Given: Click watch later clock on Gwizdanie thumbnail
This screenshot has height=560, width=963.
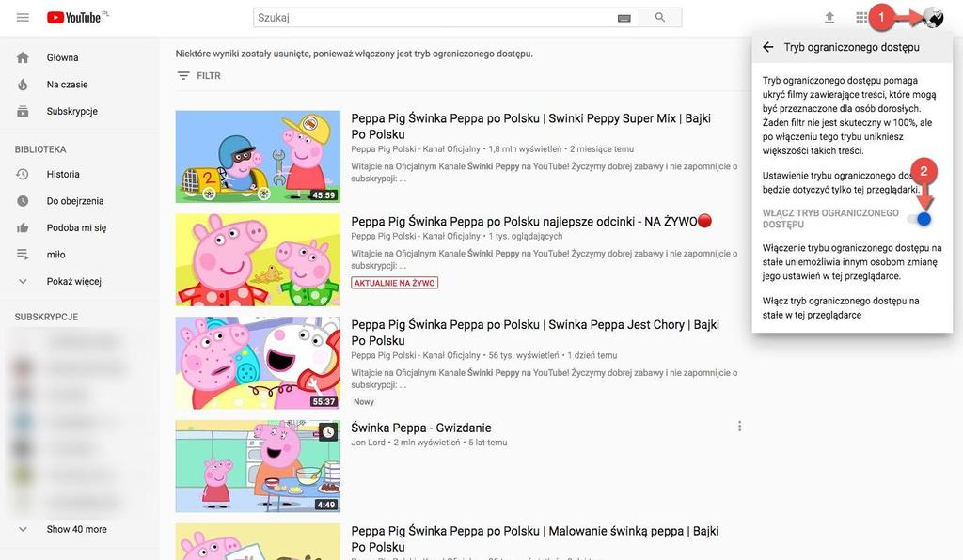Looking at the screenshot, I should tap(328, 432).
